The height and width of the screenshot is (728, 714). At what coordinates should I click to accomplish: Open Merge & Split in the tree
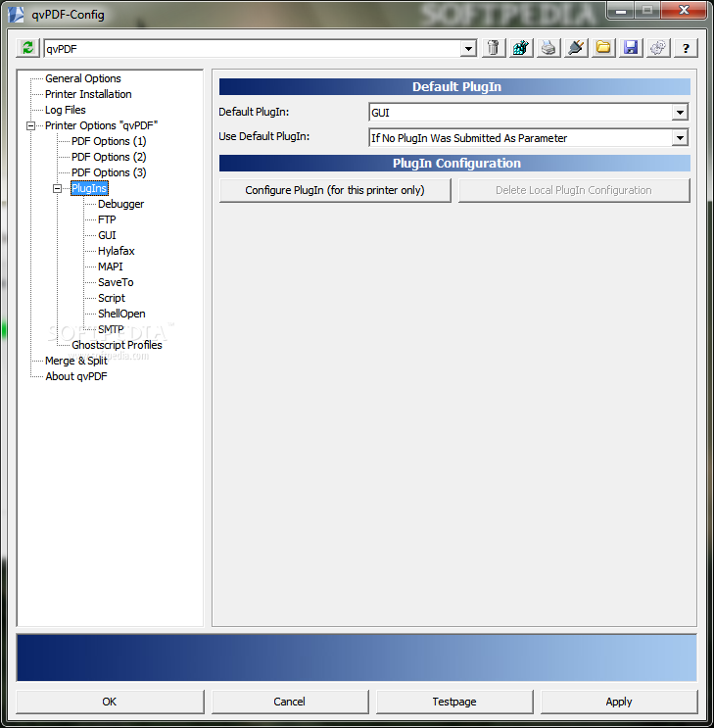click(x=76, y=361)
